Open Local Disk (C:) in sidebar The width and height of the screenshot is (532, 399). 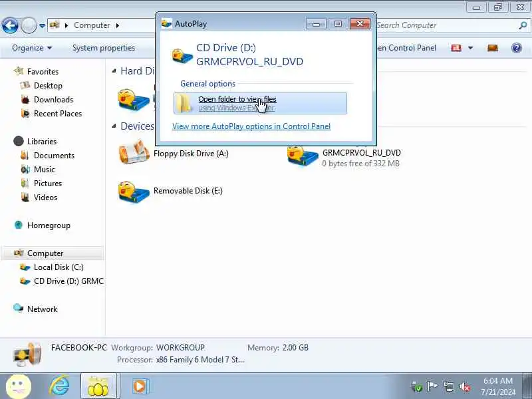(59, 267)
